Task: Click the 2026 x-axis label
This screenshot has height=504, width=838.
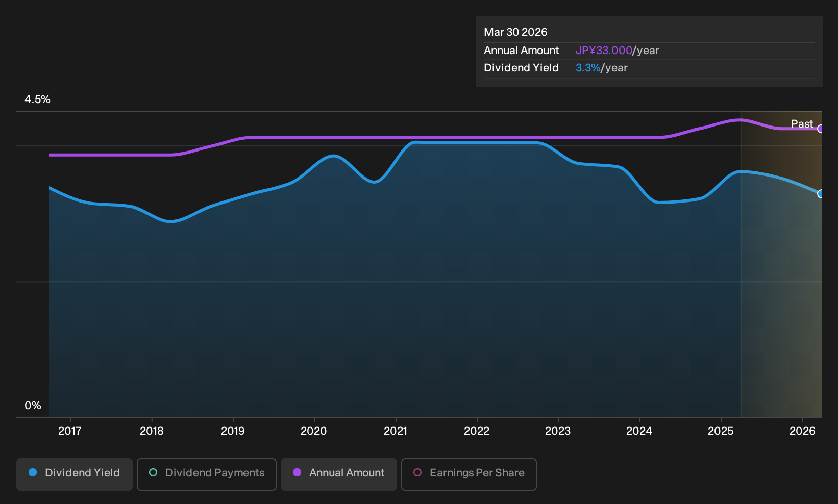Action: [x=802, y=431]
